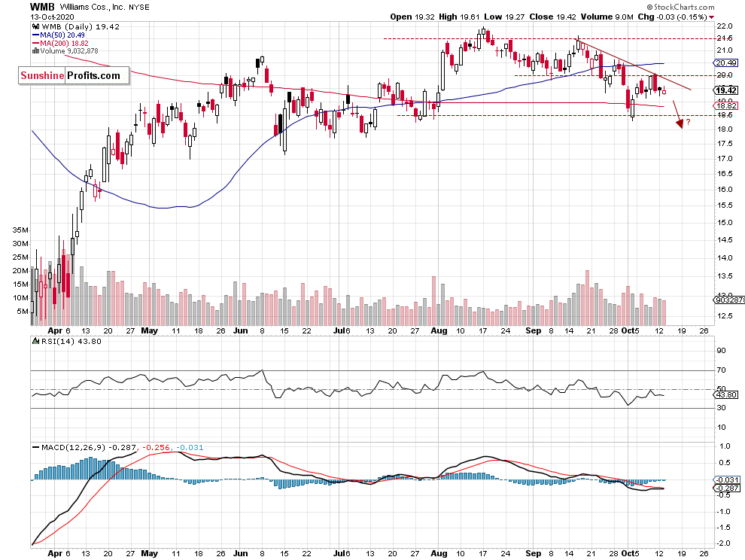Select the RSI(14) 43.80 panel label
The image size is (745, 560).
71,341
